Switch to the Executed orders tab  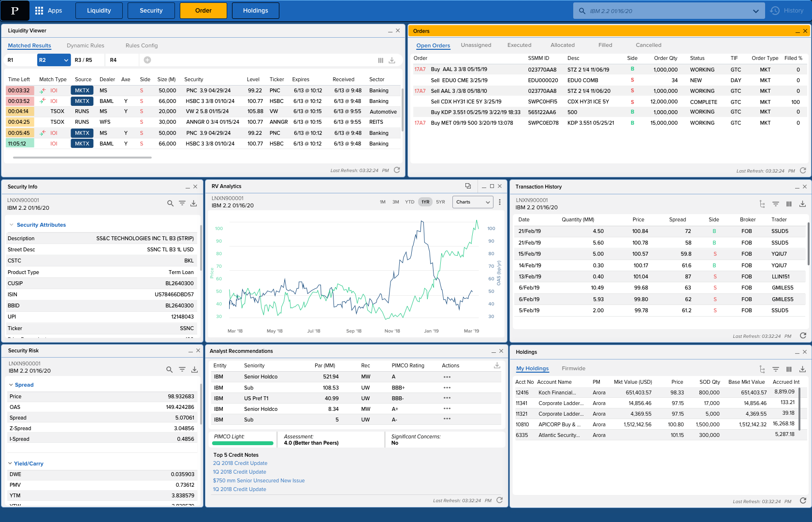(x=519, y=45)
